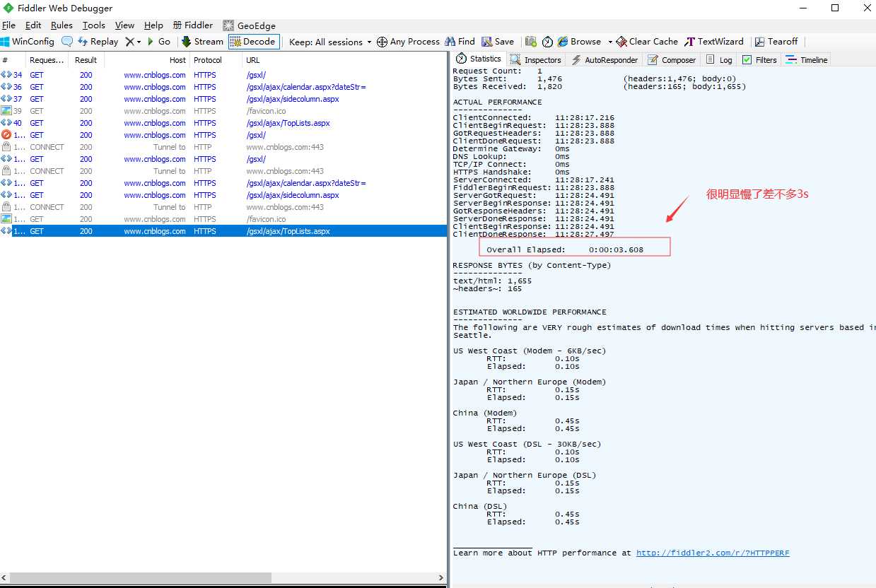The width and height of the screenshot is (876, 588).
Task: Click the Fiddler book menu item
Action: [193, 25]
